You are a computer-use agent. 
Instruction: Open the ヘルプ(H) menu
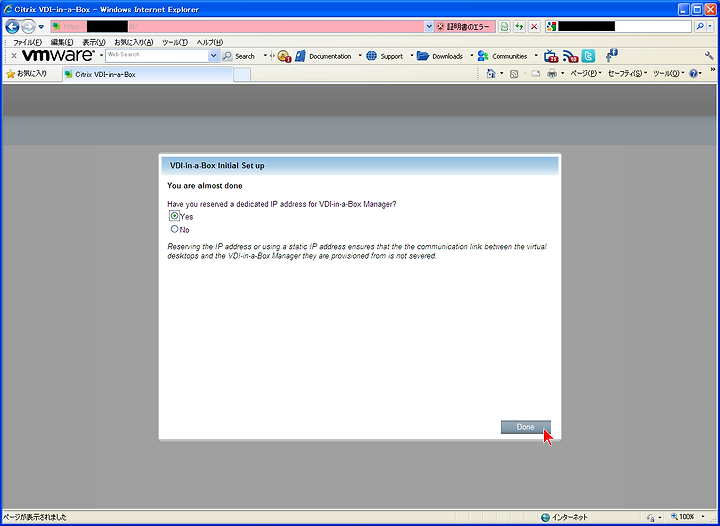210,42
